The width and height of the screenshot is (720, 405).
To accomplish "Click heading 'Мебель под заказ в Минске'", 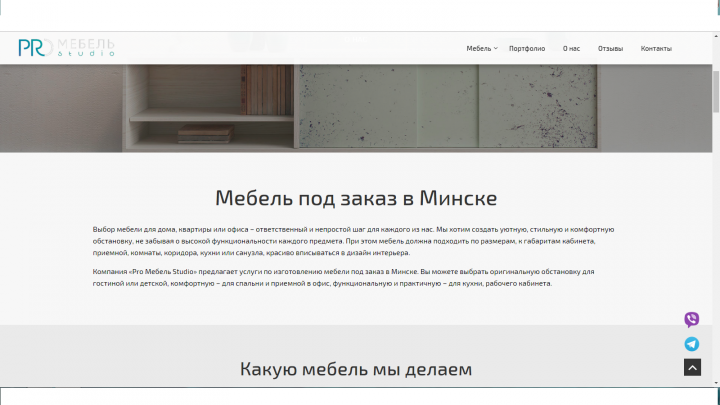I will (x=356, y=198).
